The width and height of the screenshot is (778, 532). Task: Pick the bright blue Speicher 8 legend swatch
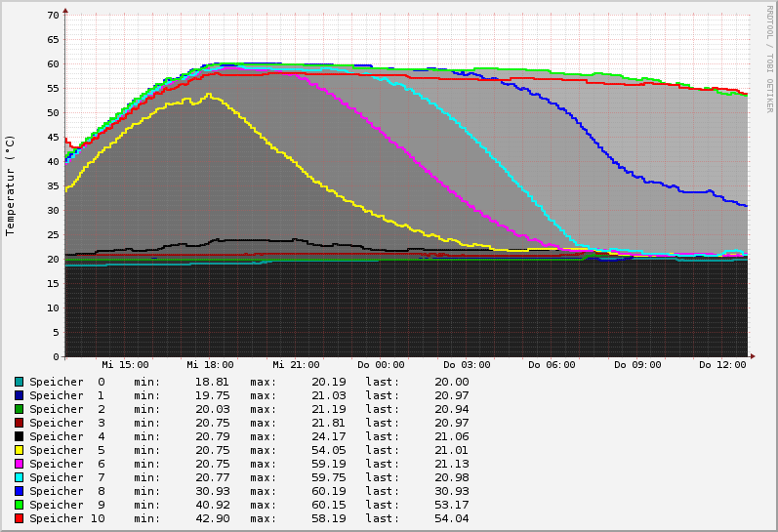(19, 491)
